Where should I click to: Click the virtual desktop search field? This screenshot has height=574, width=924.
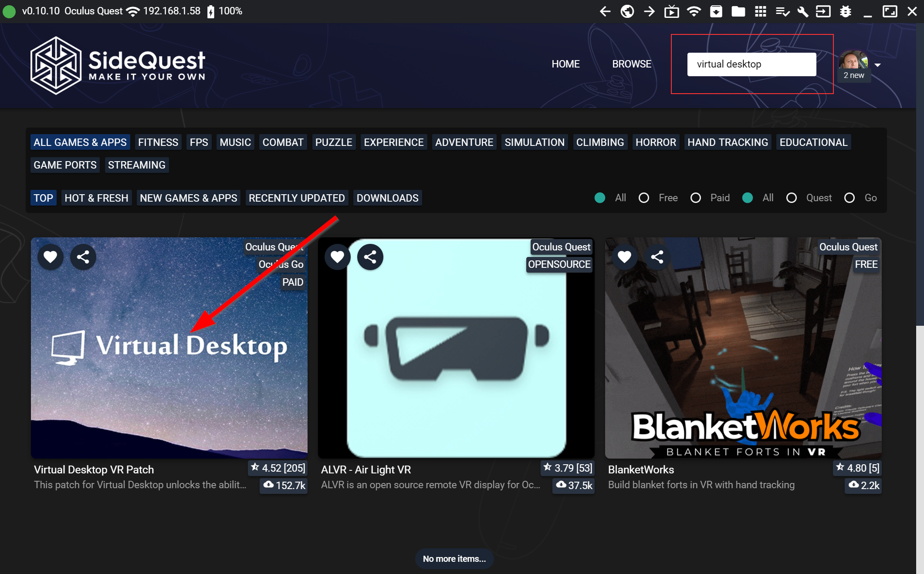[751, 64]
